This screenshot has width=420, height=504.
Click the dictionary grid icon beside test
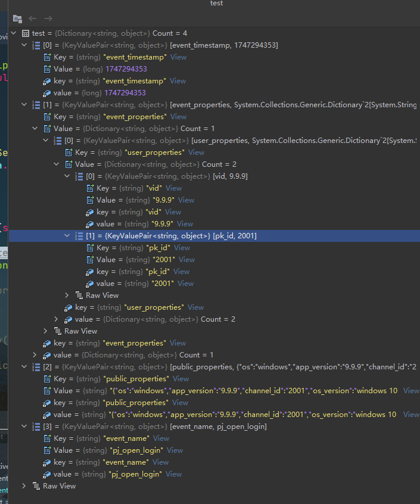(26, 33)
